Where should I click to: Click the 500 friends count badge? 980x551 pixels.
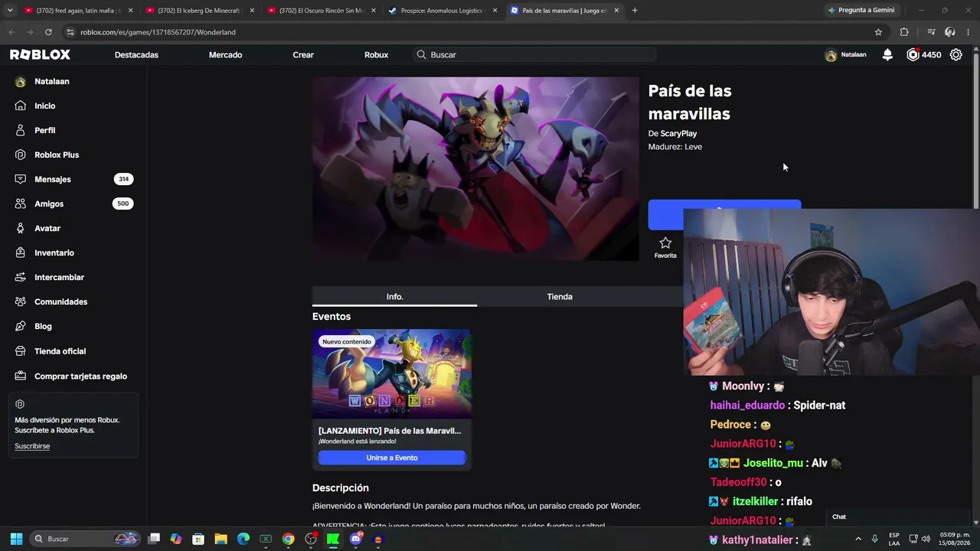[122, 204]
